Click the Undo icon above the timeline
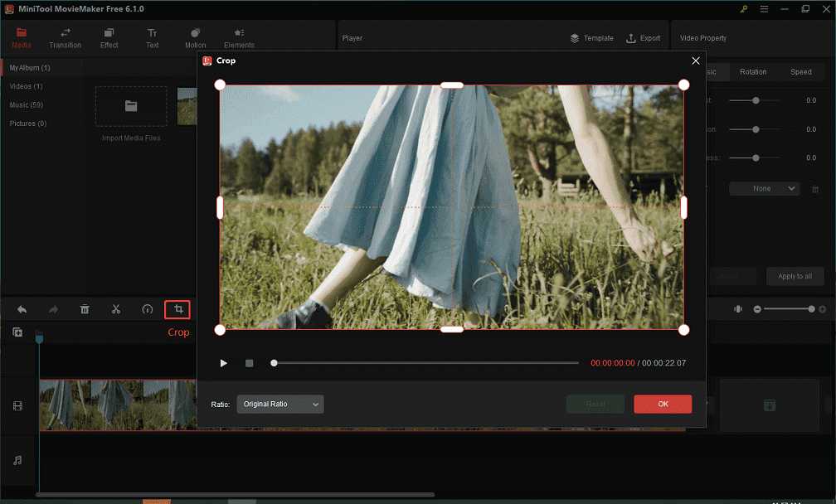836x504 pixels. [21, 309]
